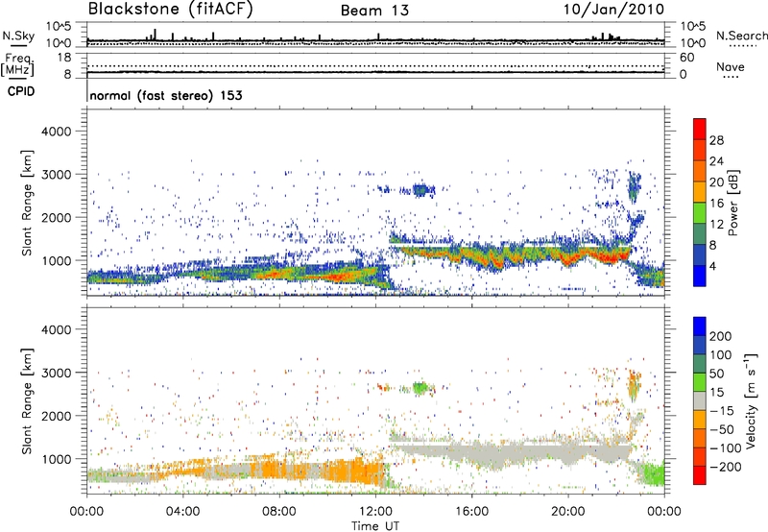Select the Beam 13 label
This screenshot has width=768, height=532.
coord(374,11)
